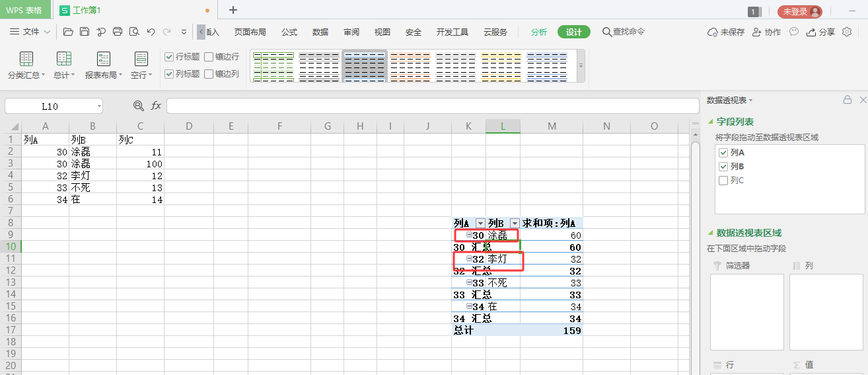Select the blue pivot table style at gallery end
This screenshot has height=375, width=868.
[x=547, y=67]
